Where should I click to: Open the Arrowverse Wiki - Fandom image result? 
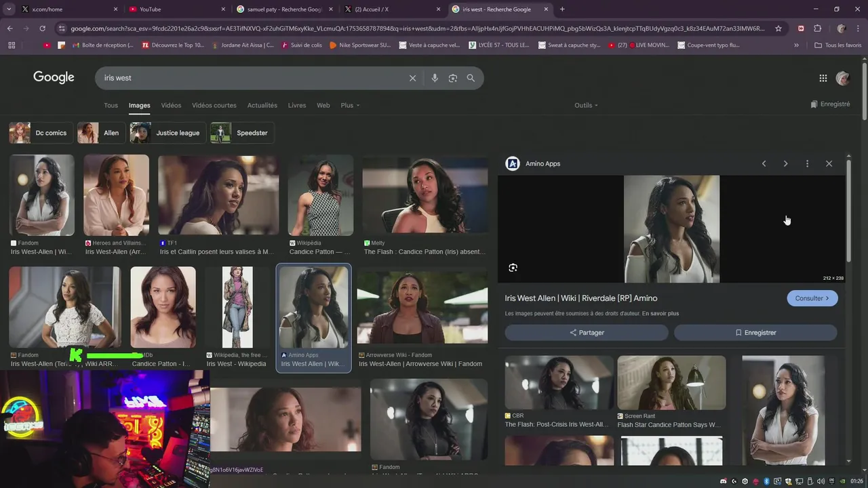pyautogui.click(x=422, y=307)
